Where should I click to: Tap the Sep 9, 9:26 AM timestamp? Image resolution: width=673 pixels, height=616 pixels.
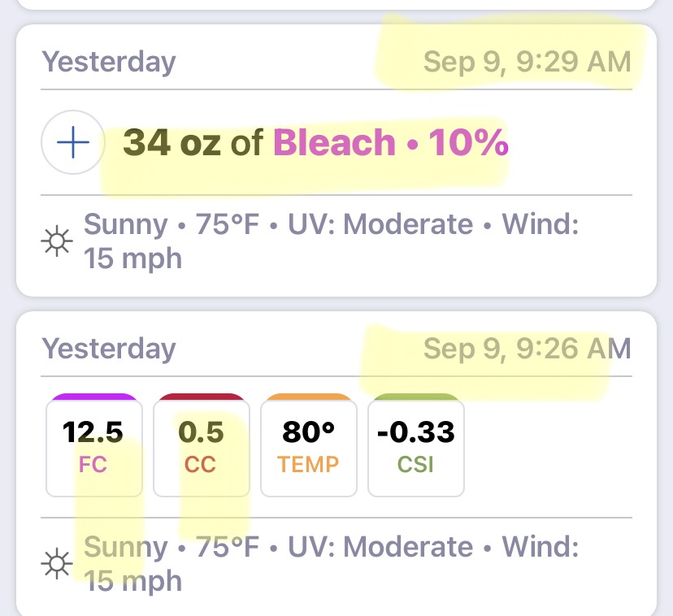click(x=528, y=348)
